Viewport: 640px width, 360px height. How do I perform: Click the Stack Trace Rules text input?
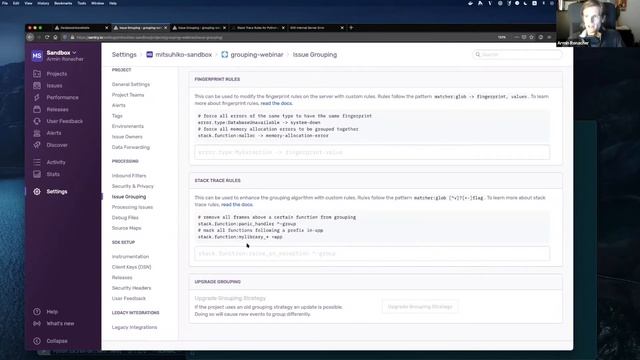372,253
